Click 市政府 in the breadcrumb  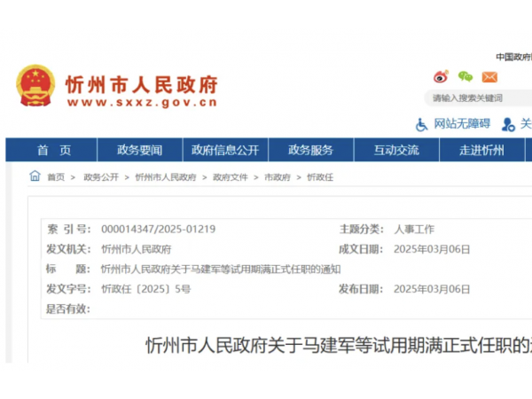(x=278, y=177)
